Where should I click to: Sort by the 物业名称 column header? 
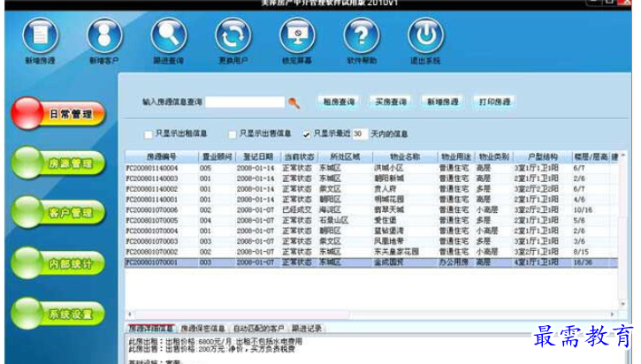point(405,157)
